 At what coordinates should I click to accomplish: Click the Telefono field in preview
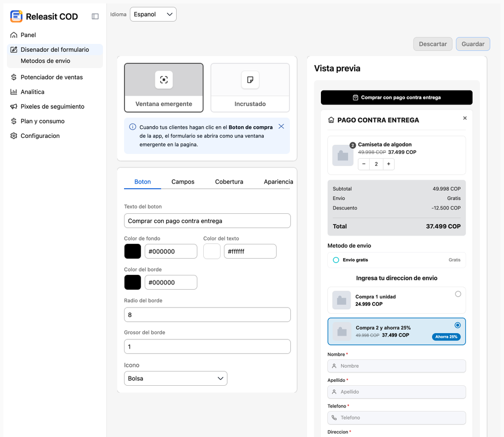click(397, 418)
